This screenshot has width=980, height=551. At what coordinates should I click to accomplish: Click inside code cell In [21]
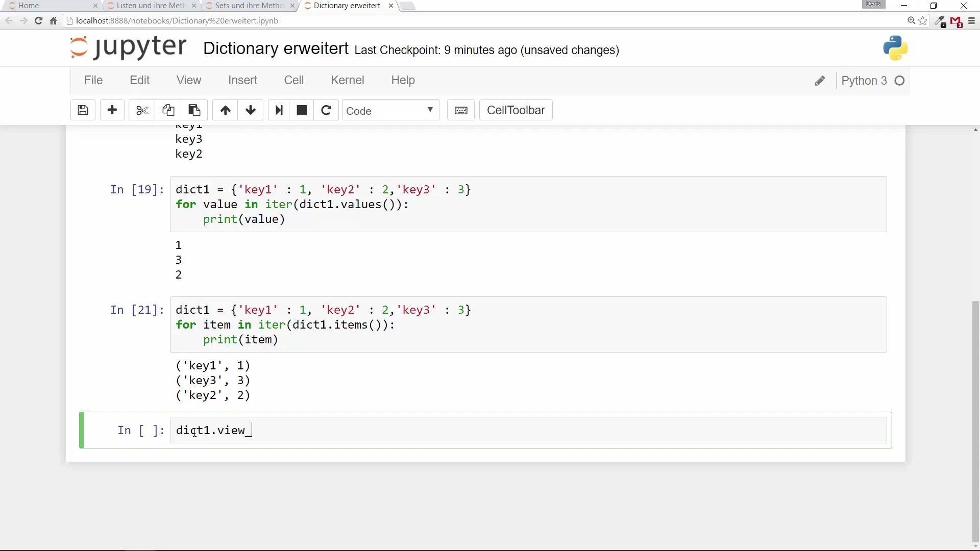[x=528, y=324]
